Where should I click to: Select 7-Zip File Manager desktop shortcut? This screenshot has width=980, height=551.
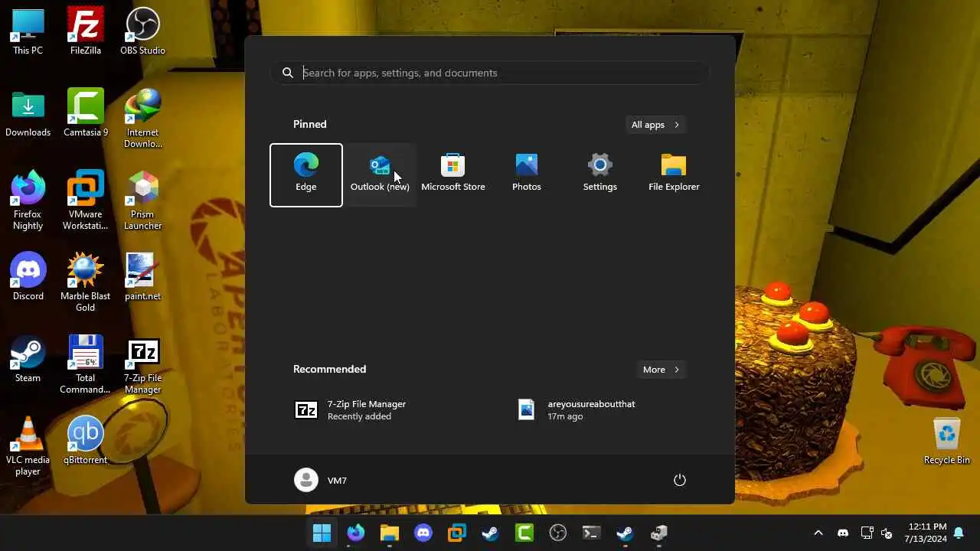point(142,365)
